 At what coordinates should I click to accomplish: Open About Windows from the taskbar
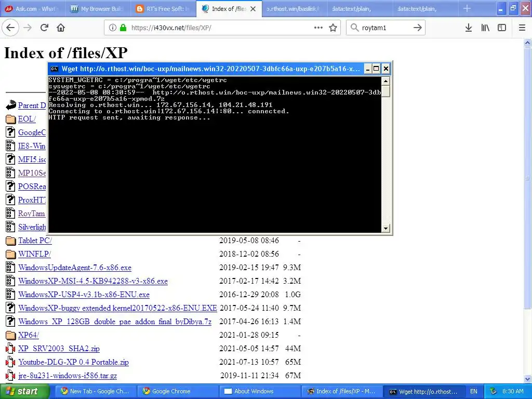pyautogui.click(x=260, y=392)
